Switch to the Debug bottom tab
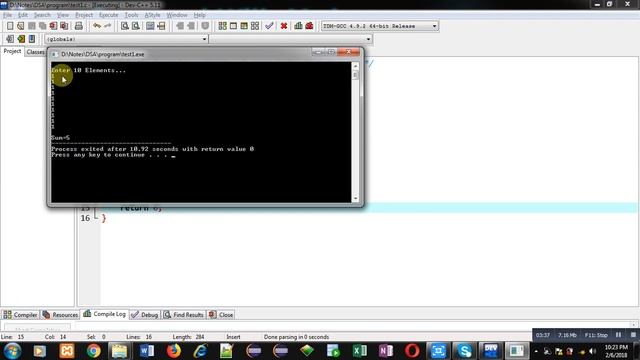Screen dimensions: 640x360 (x=144, y=315)
